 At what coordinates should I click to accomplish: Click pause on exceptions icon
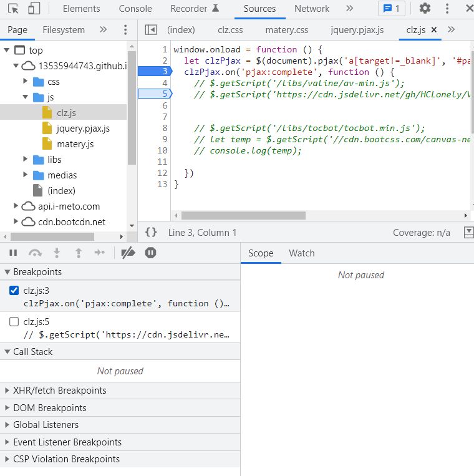coord(150,253)
